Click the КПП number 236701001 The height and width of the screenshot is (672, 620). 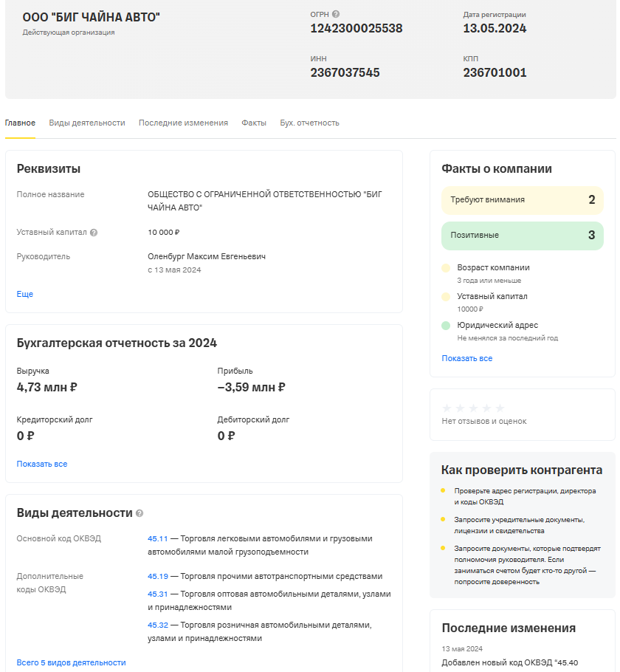495,73
